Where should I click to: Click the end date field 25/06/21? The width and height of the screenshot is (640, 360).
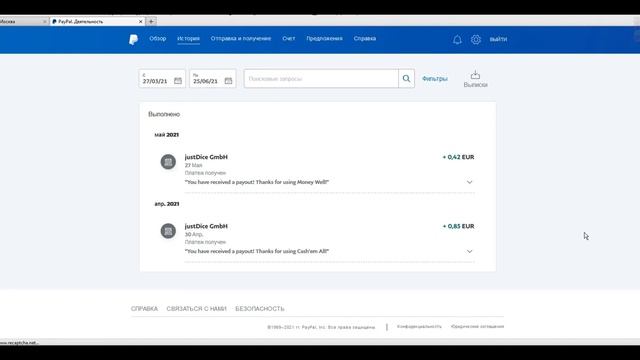point(213,78)
